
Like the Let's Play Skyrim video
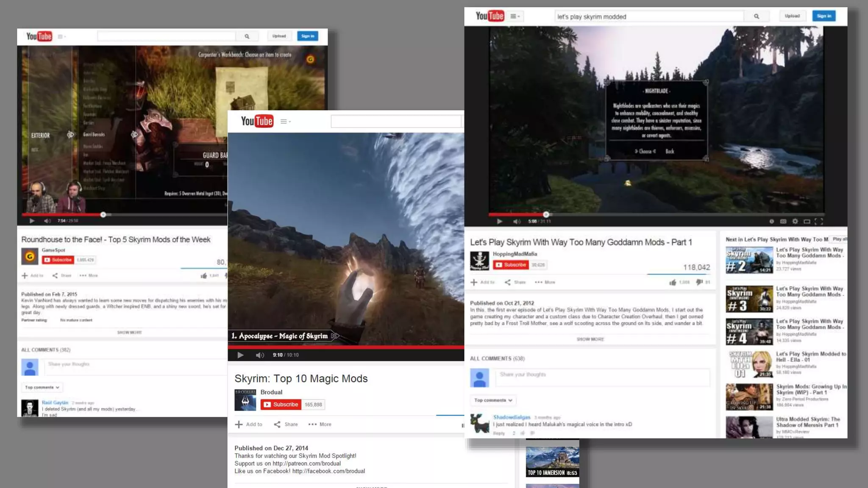673,282
